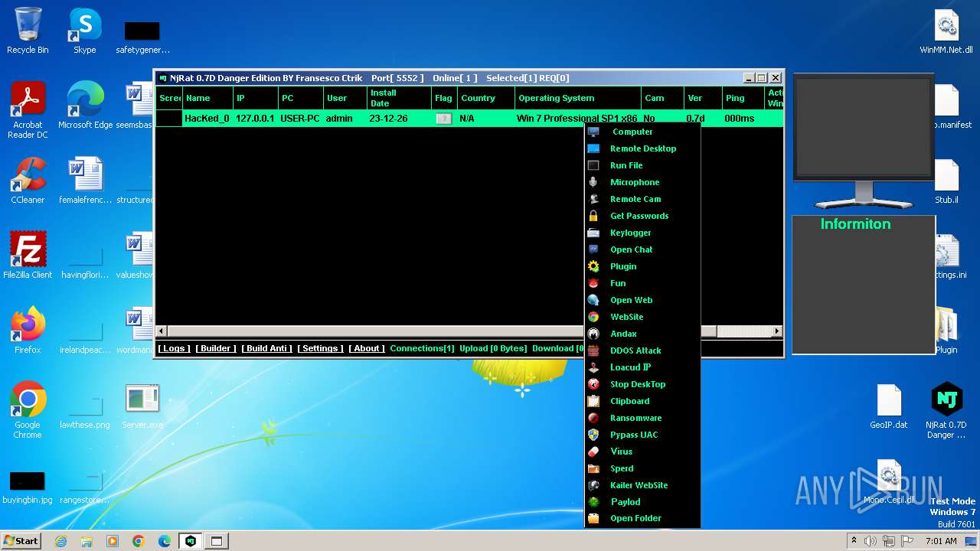Open the Windows Start menu

[21, 540]
